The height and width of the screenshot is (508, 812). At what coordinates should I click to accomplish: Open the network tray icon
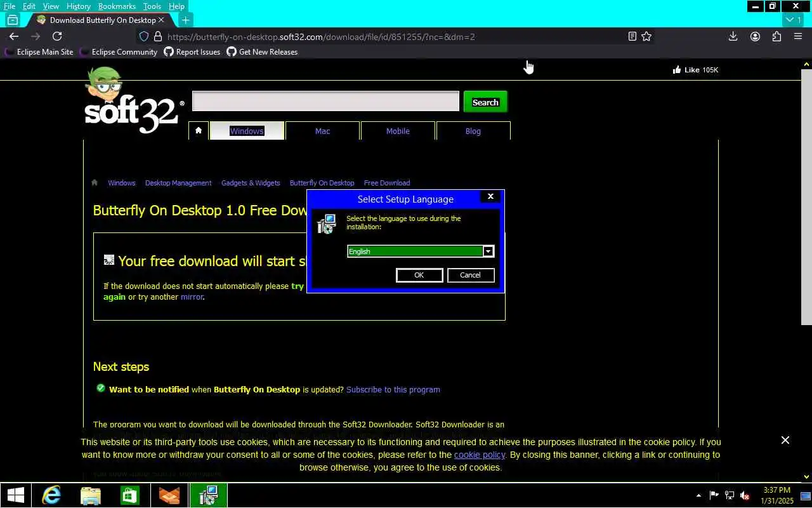730,495
